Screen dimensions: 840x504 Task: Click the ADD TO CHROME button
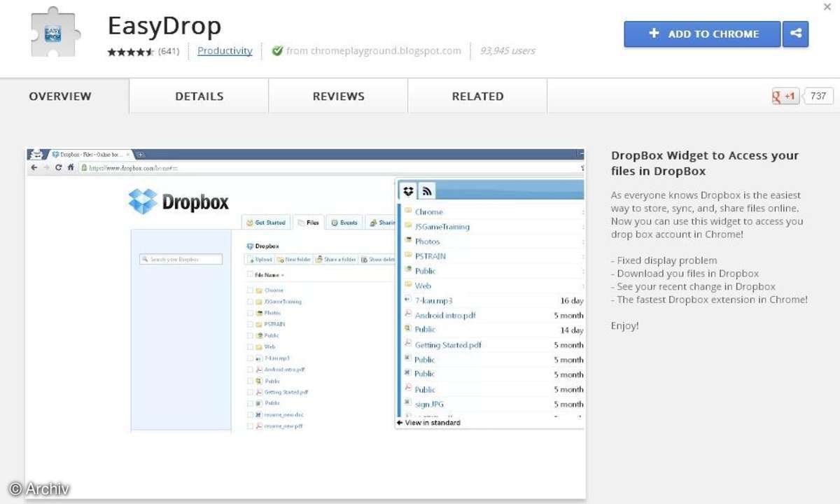point(703,34)
